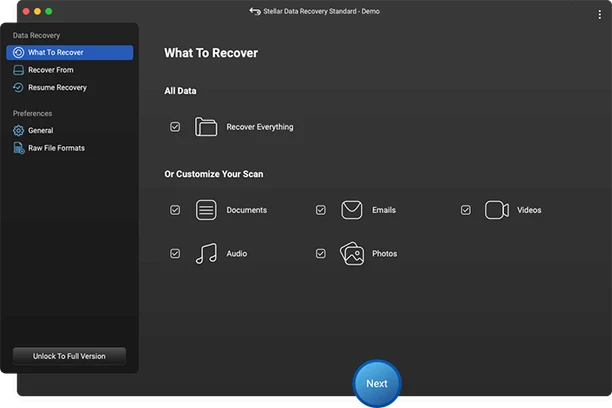Disable the Emails checkbox
The width and height of the screenshot is (612, 408).
[321, 210]
